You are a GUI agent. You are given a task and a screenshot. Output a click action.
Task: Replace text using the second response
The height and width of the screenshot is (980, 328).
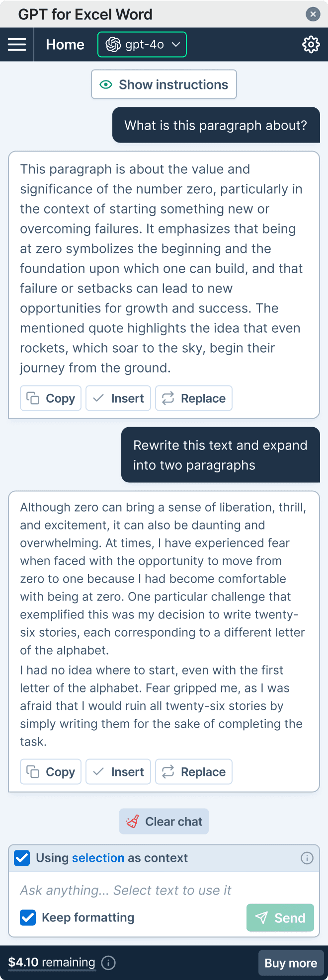(193, 771)
